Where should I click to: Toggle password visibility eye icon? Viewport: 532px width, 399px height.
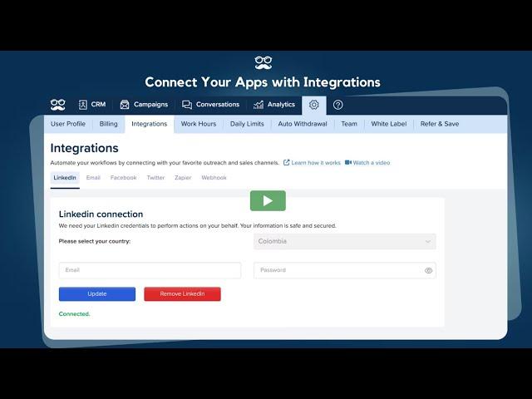pyautogui.click(x=428, y=270)
